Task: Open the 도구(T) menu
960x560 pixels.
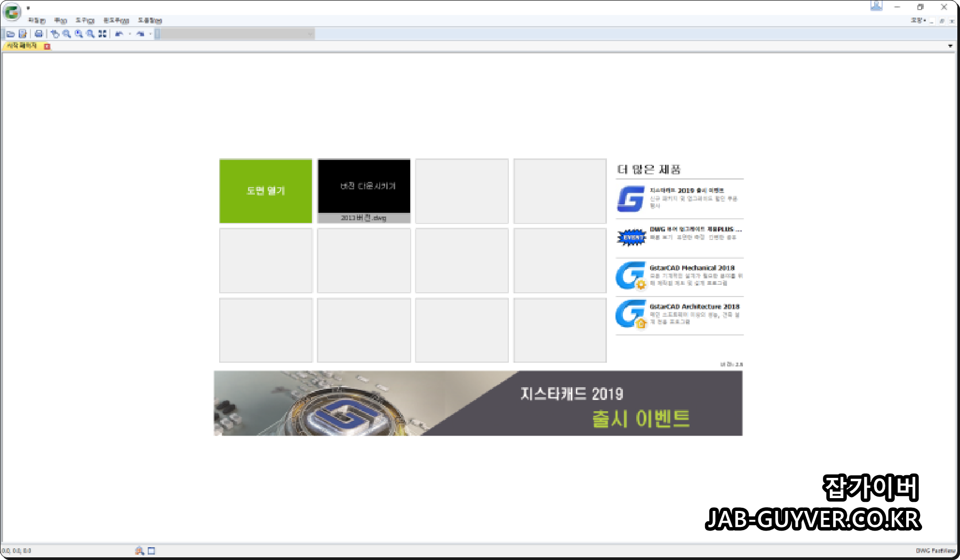Action: point(85,20)
